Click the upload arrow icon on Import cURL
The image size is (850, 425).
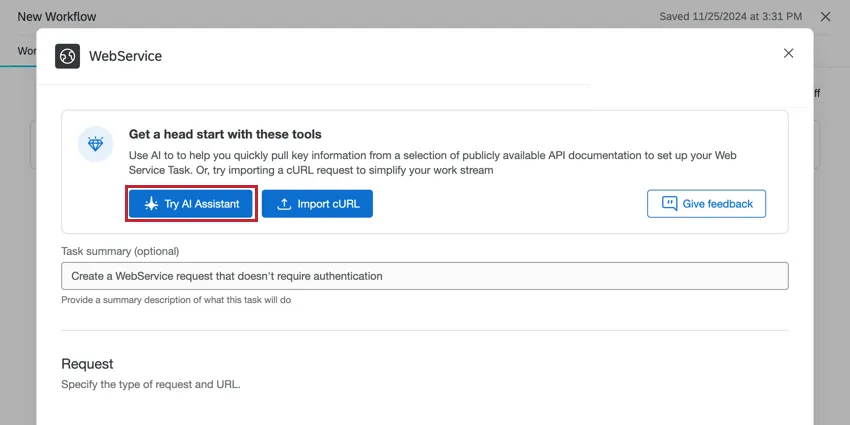click(x=284, y=204)
